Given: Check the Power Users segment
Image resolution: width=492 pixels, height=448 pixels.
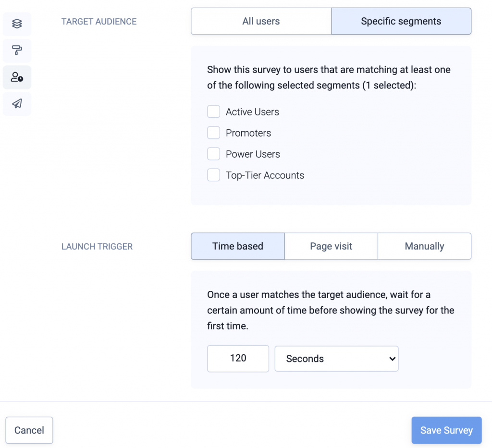Looking at the screenshot, I should click(x=213, y=154).
